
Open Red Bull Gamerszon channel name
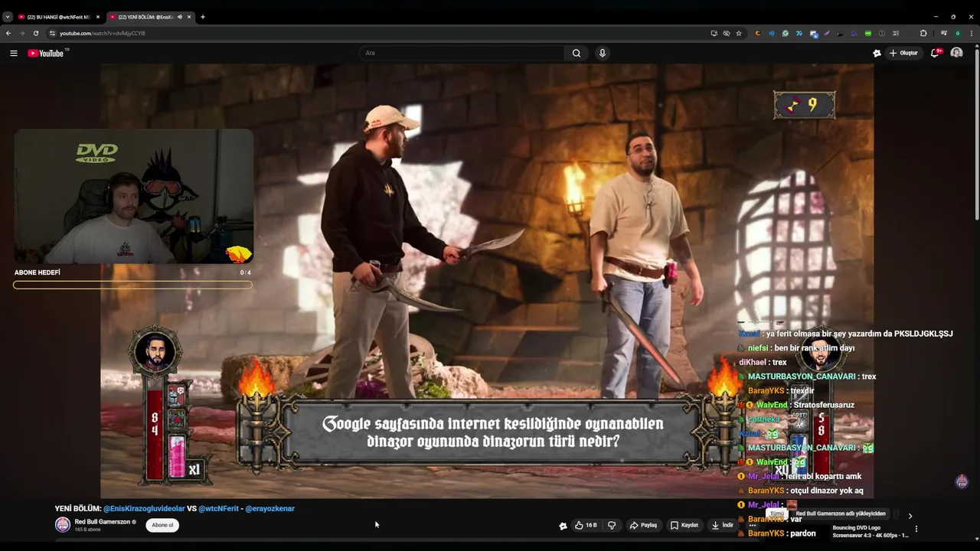(x=102, y=522)
